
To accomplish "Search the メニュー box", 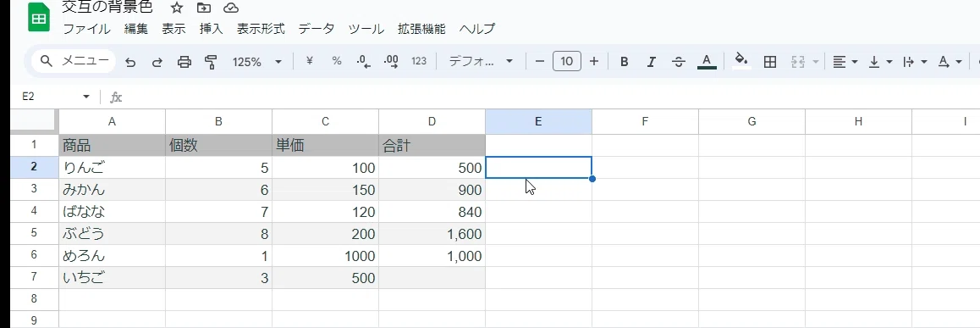I will point(74,61).
